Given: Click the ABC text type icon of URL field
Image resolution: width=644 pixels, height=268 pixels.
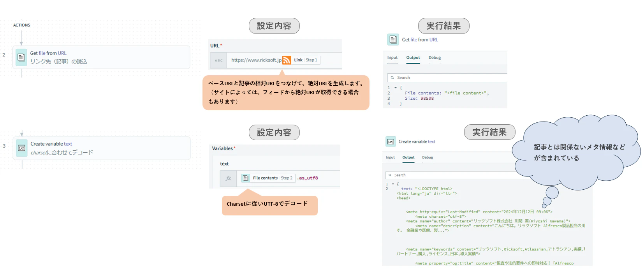Looking at the screenshot, I should tap(218, 60).
